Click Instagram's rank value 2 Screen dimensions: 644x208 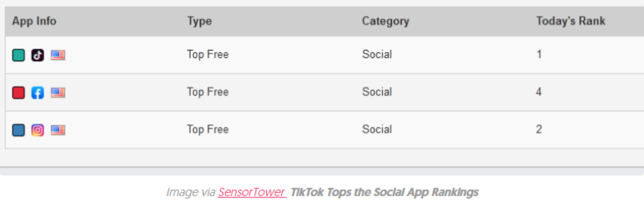(539, 130)
